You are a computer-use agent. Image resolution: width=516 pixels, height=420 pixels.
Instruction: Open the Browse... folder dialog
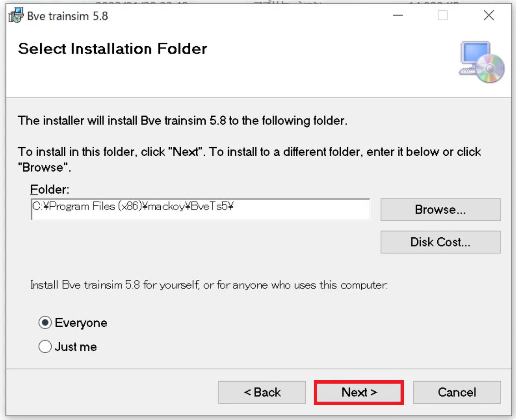(x=440, y=210)
